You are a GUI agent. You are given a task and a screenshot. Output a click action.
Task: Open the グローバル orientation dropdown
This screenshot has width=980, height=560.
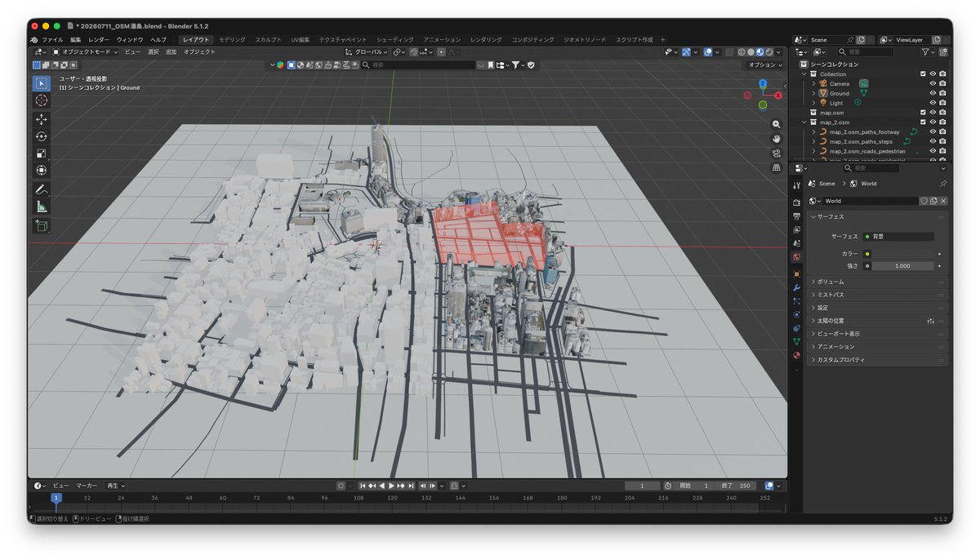[367, 51]
